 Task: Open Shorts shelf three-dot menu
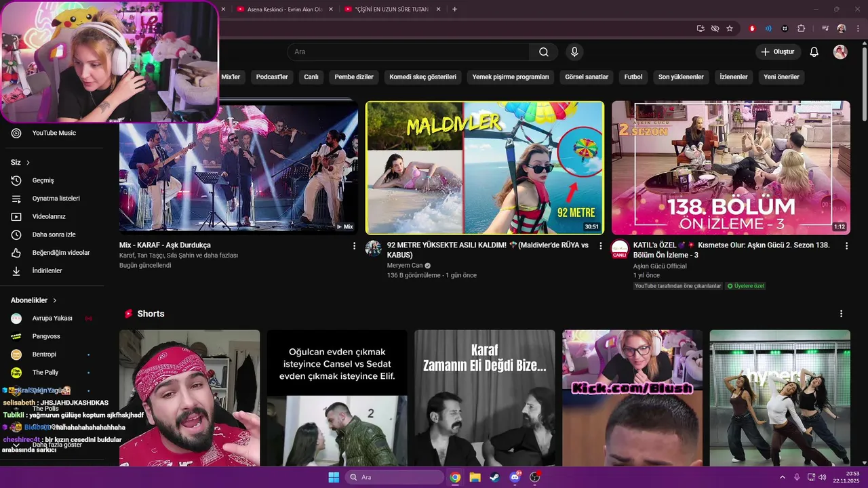(x=841, y=314)
